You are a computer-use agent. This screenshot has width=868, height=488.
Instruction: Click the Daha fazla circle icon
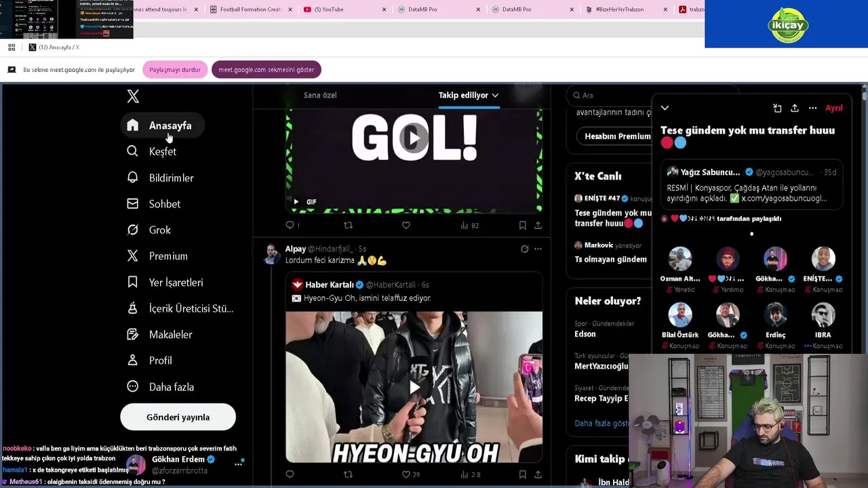(133, 386)
